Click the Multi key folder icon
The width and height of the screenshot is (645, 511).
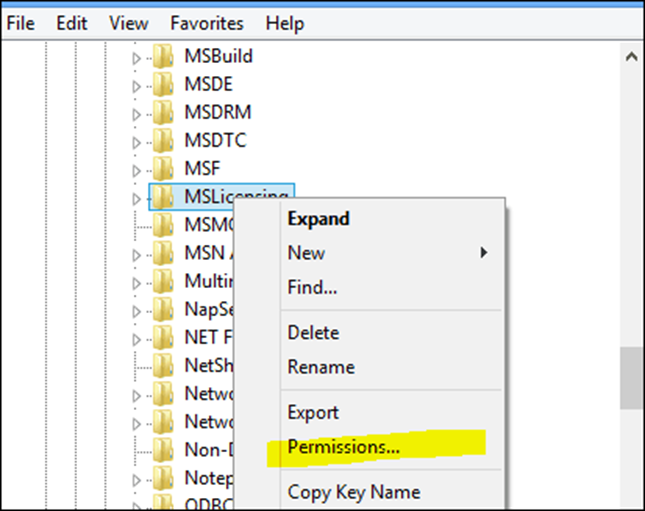(163, 281)
